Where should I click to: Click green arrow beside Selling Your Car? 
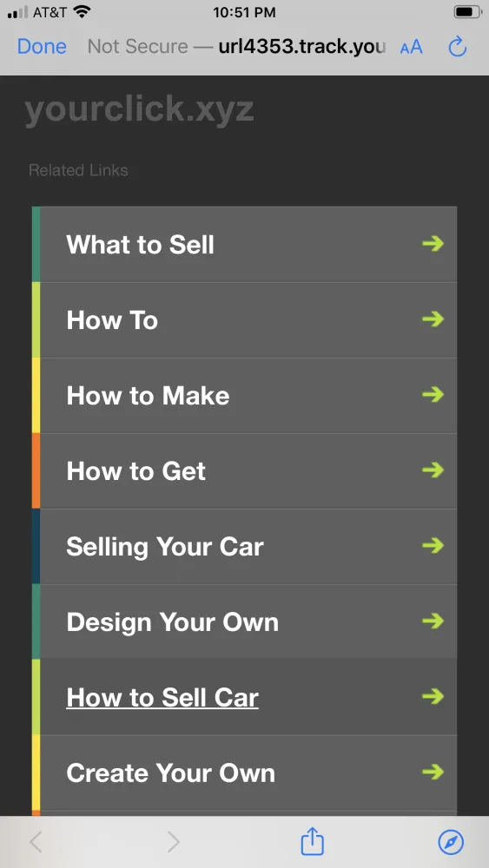433,546
